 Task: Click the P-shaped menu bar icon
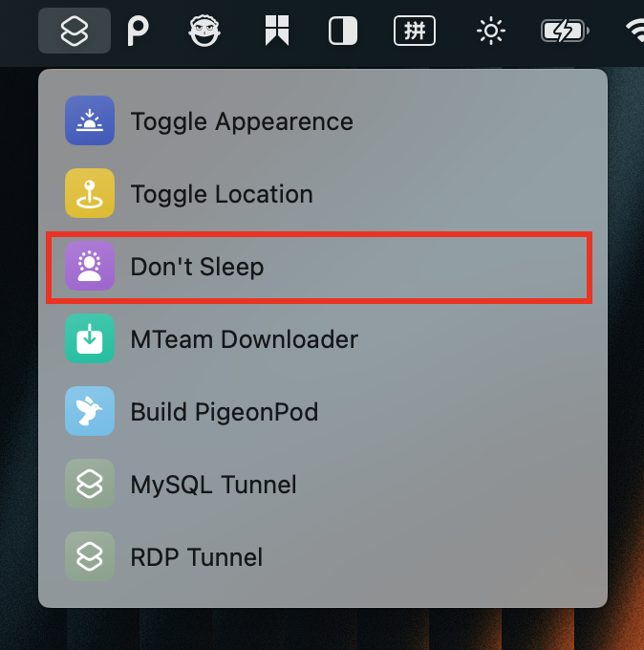[138, 31]
